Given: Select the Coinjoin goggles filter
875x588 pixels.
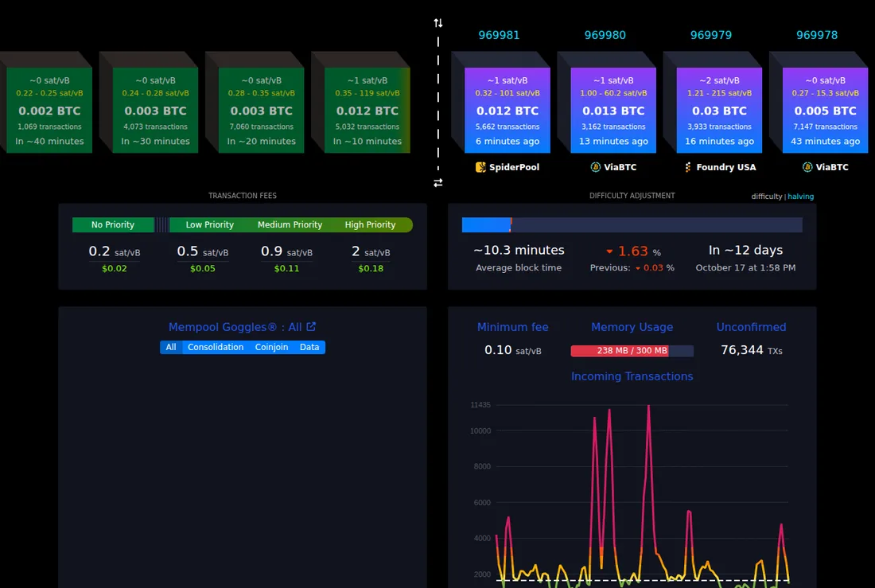Looking at the screenshot, I should tap(272, 347).
